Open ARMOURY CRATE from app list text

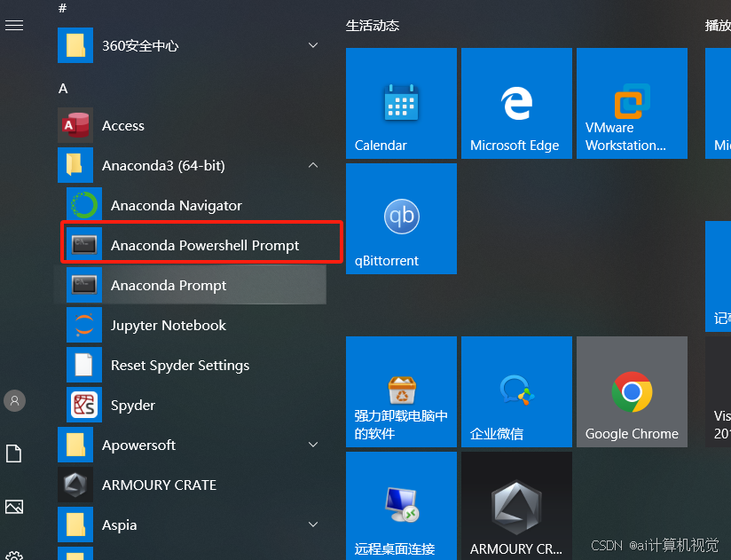159,485
